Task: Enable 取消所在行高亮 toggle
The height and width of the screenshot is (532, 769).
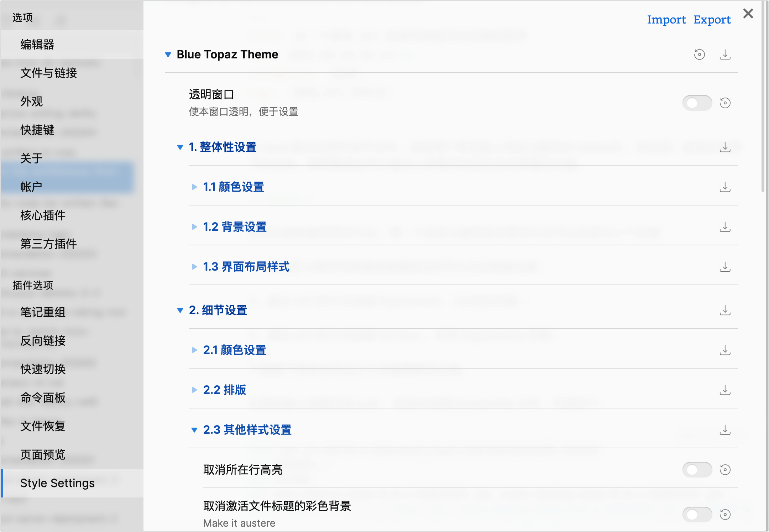Action: pyautogui.click(x=697, y=470)
